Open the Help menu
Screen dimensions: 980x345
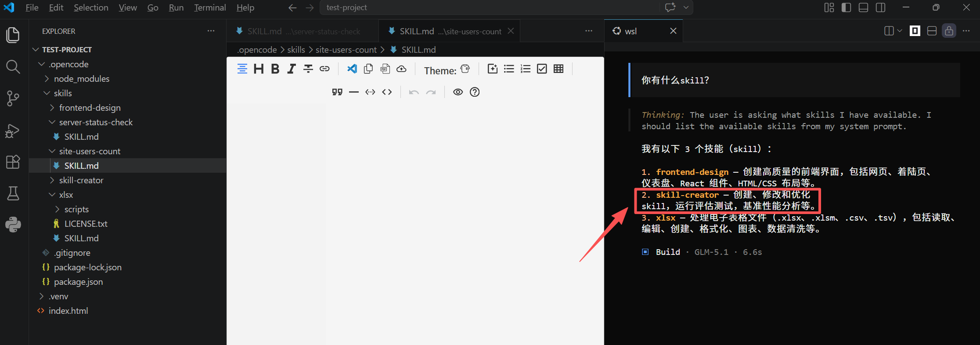pos(245,7)
